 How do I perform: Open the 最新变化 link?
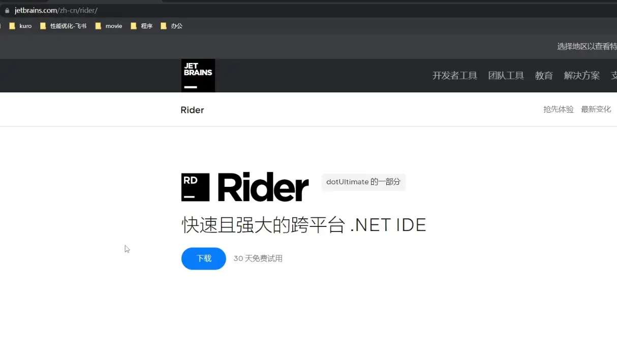596,109
